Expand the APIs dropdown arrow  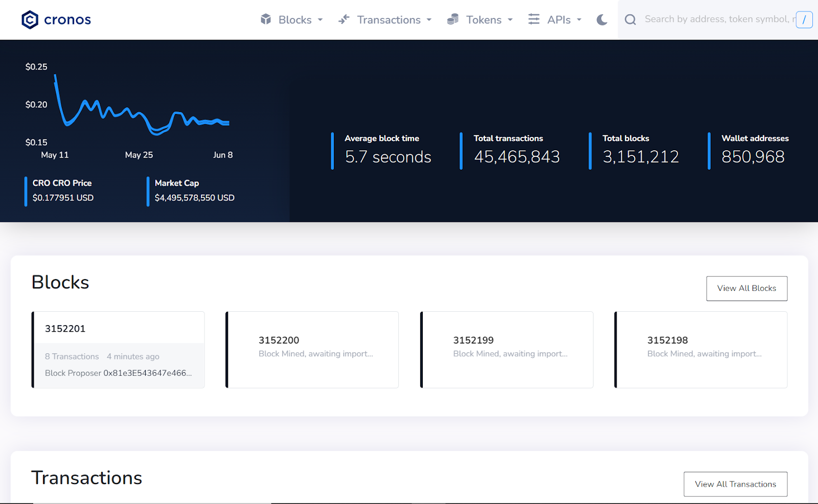coord(579,20)
